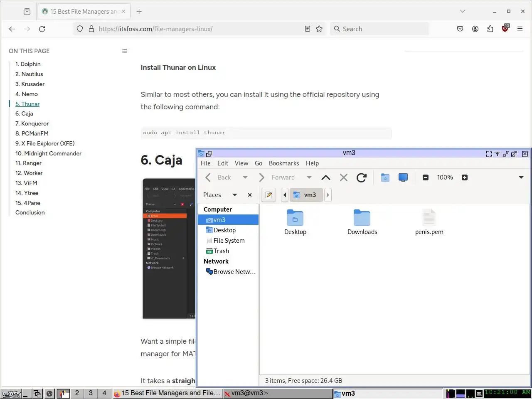Open the Help menu in Caja
Image resolution: width=532 pixels, height=399 pixels.
tap(312, 163)
